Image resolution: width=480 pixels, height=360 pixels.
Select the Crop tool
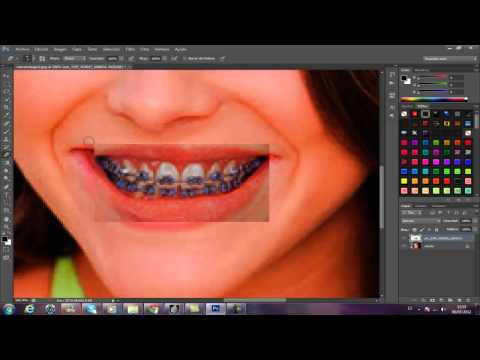(x=6, y=107)
